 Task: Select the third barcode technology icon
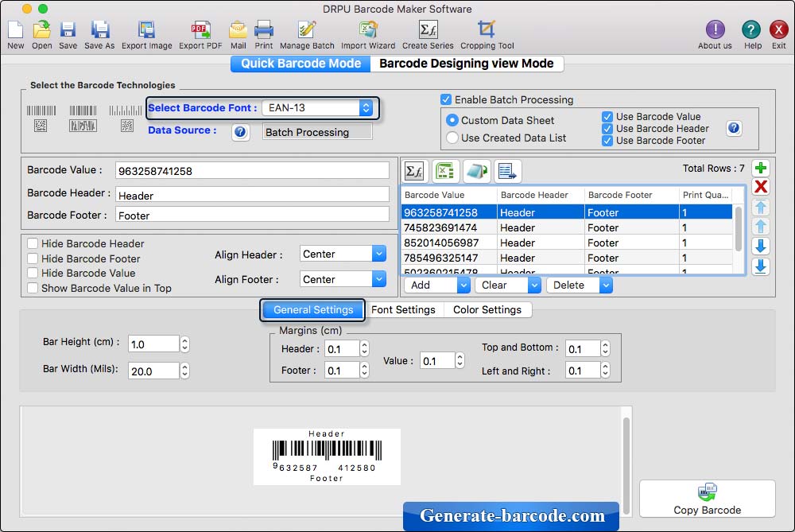pos(126,118)
